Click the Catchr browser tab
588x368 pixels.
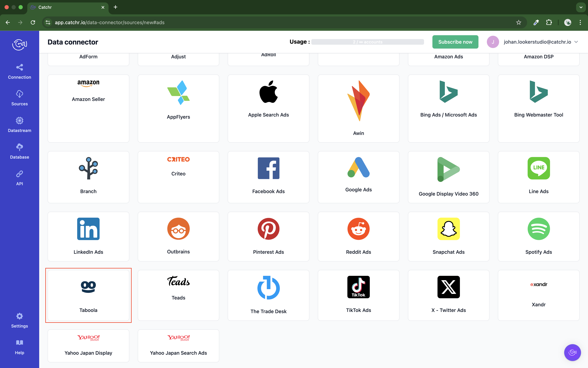pyautogui.click(x=68, y=7)
